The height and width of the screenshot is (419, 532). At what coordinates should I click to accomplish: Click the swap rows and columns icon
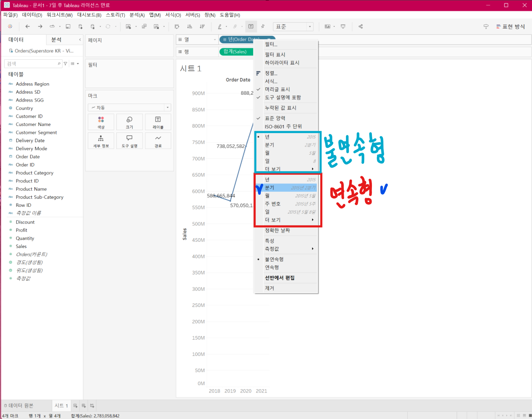tap(177, 26)
